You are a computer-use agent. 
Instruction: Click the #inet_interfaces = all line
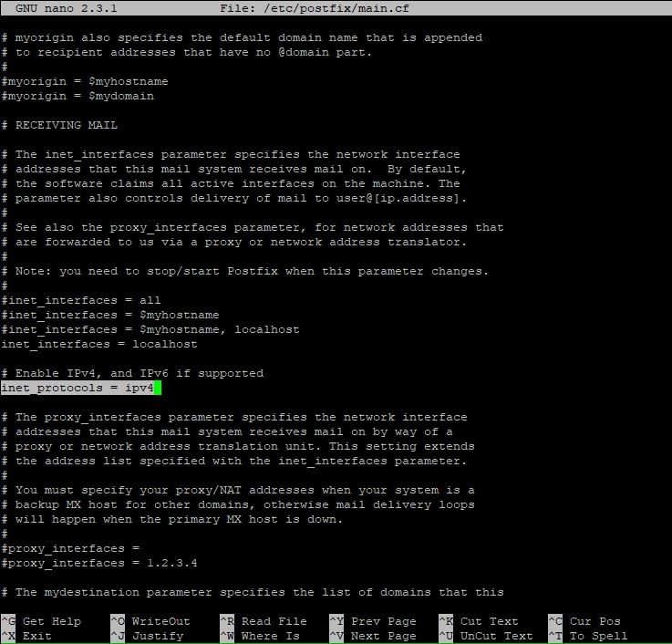click(x=81, y=300)
